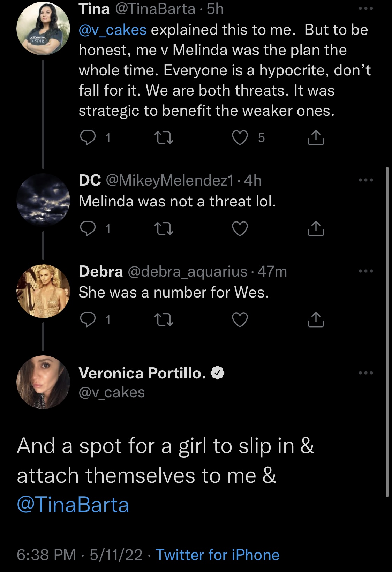Viewport: 392px width, 572px height.
Task: Reply to DC's Melinda tweet
Action: coord(88,228)
